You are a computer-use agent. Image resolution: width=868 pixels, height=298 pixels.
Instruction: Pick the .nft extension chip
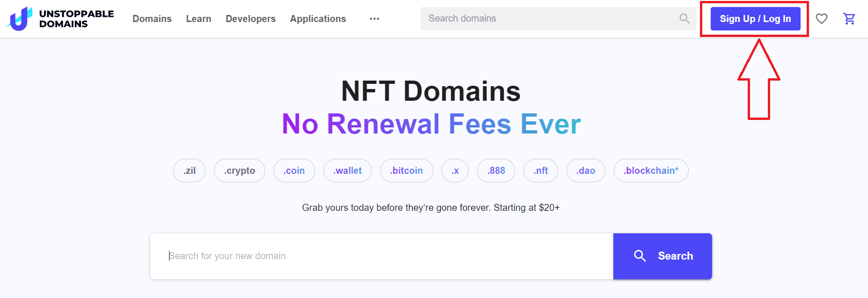pyautogui.click(x=541, y=171)
